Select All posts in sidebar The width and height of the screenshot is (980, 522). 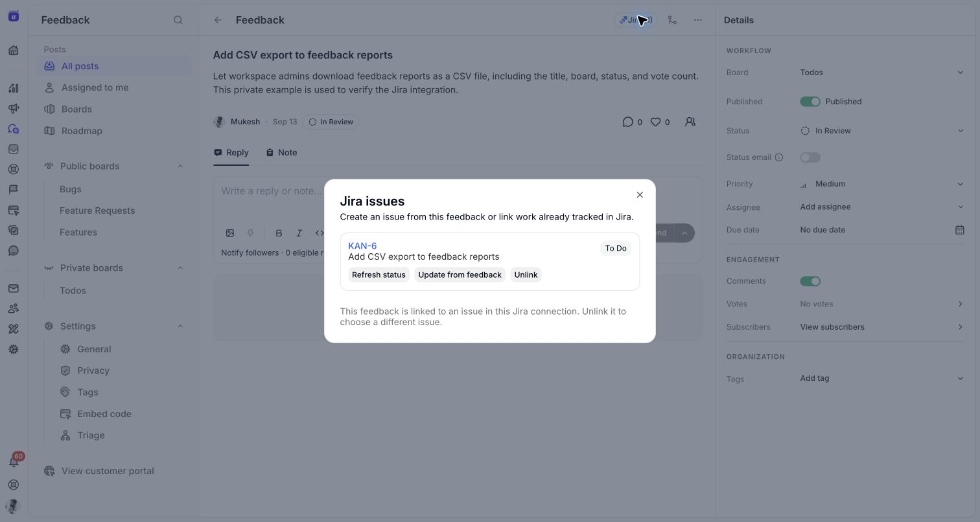[x=114, y=66]
